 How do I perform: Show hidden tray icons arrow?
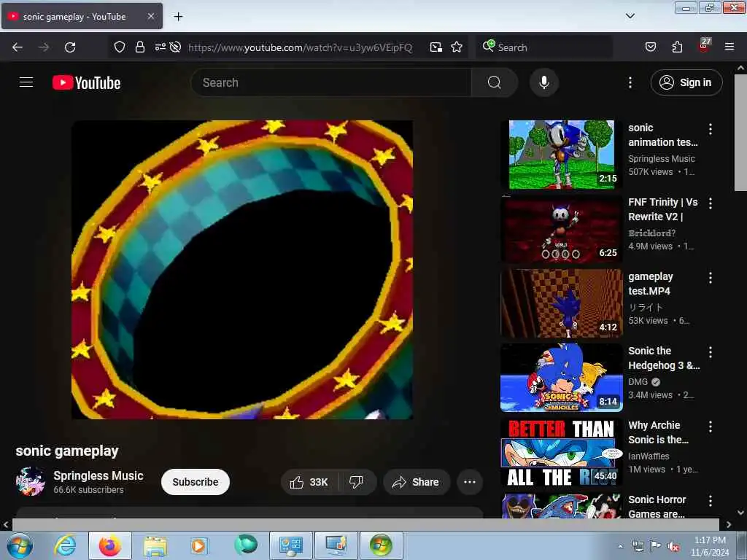(x=620, y=546)
